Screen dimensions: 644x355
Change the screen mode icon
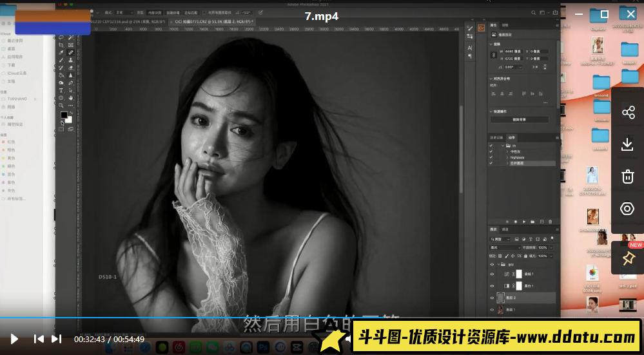pos(71,130)
